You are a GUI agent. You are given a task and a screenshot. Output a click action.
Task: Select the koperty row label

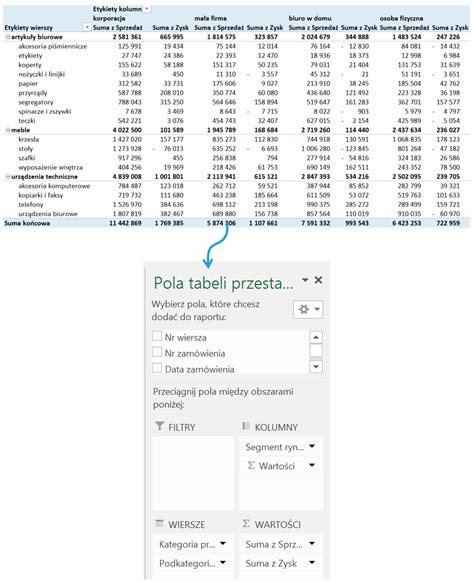(x=30, y=65)
